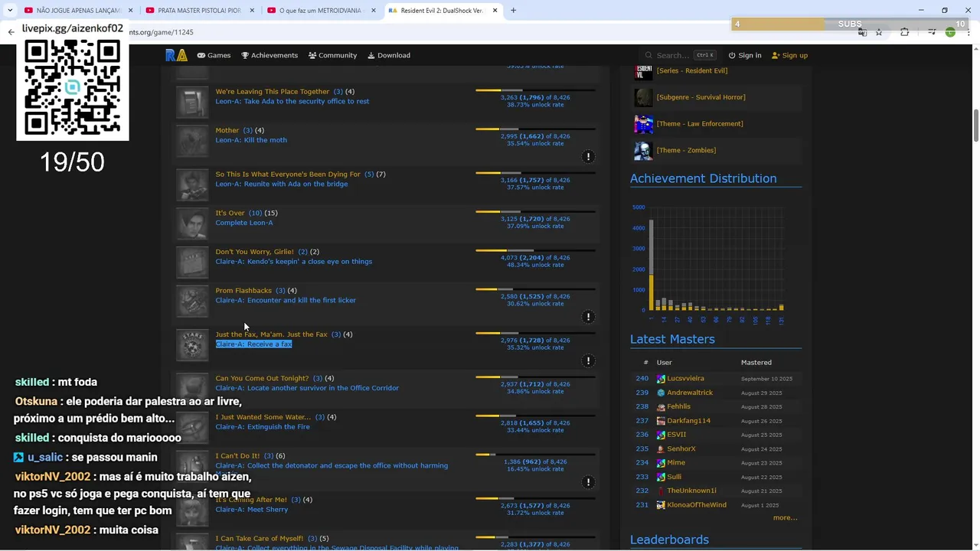Click the browser address bar URL
Image resolution: width=980 pixels, height=551 pixels.
(161, 32)
